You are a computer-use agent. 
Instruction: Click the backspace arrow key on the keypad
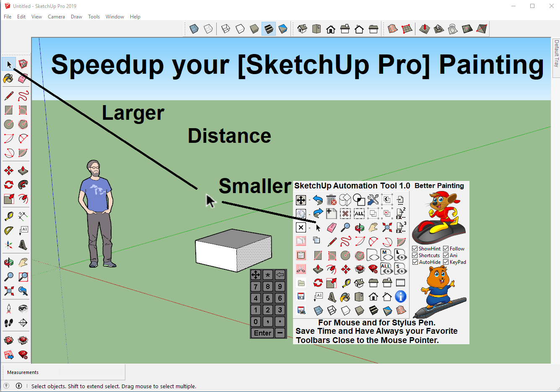280,275
